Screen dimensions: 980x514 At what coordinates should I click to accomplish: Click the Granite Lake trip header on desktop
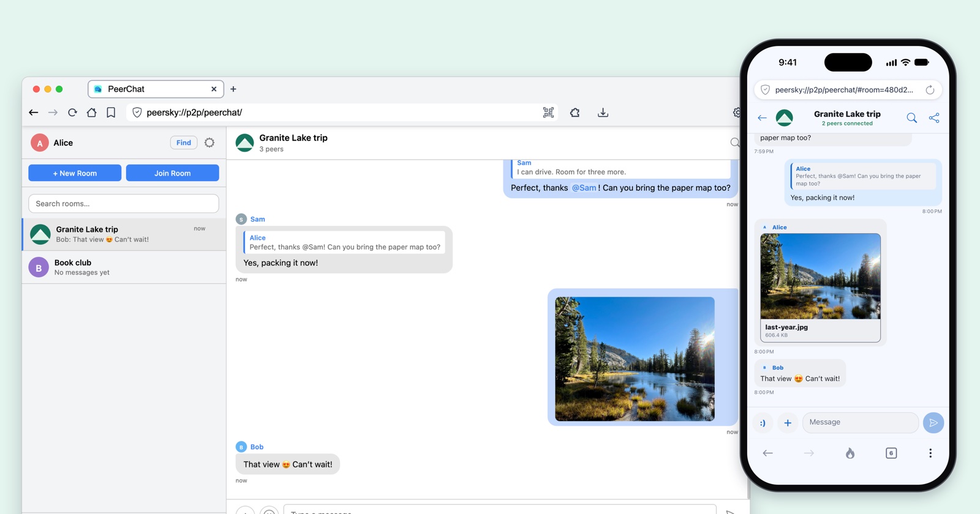(293, 138)
